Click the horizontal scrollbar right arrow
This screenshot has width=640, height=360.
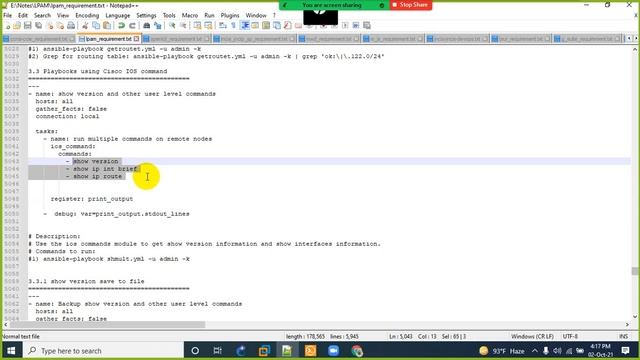coord(628,325)
